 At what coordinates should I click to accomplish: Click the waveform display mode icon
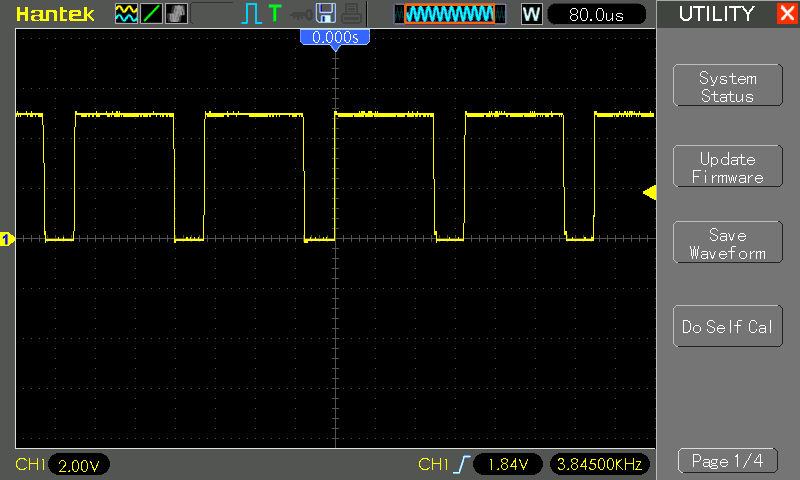[126, 14]
